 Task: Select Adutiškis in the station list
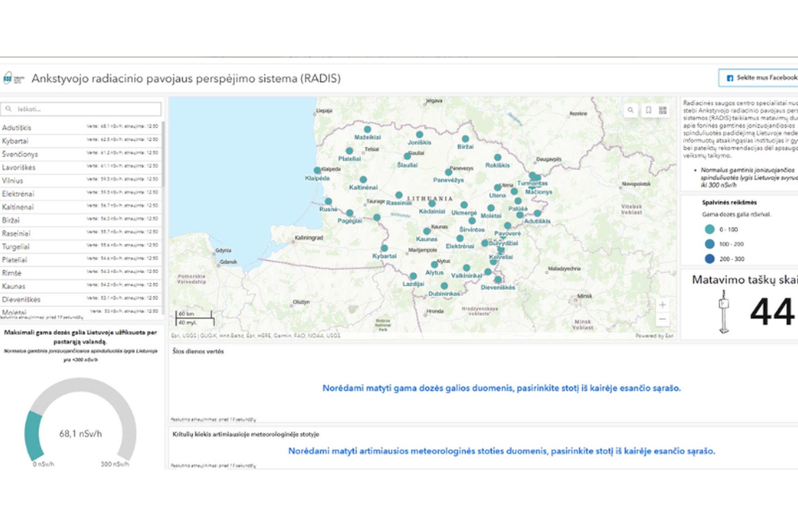pyautogui.click(x=80, y=127)
